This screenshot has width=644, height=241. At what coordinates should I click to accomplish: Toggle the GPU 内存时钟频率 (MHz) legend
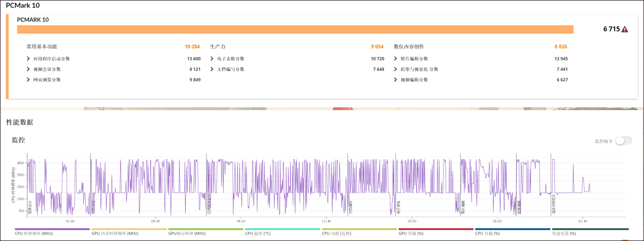[114, 233]
